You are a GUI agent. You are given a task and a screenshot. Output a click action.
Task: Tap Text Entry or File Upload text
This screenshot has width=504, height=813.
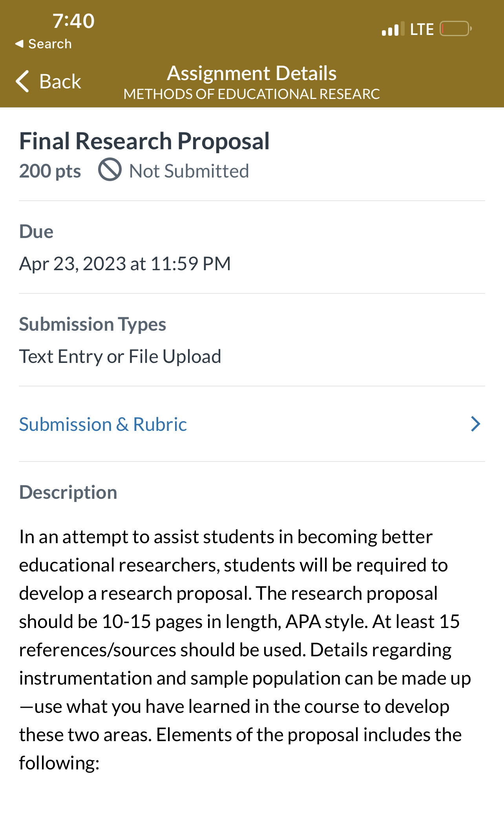120,356
